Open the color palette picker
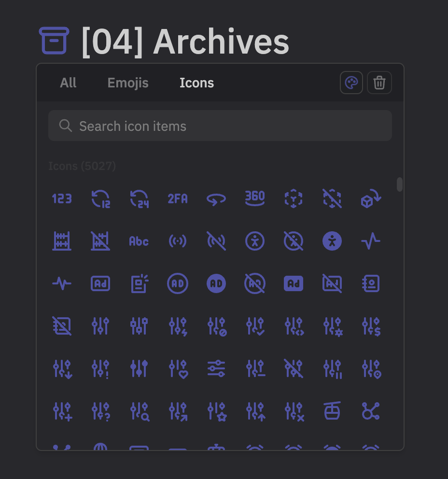The image size is (448, 479). coord(351,82)
